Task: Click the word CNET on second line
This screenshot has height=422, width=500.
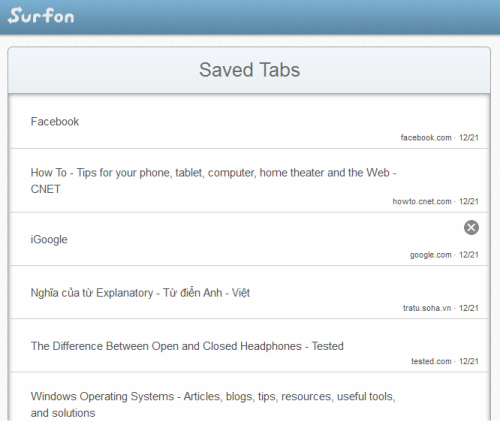Action: click(x=45, y=189)
